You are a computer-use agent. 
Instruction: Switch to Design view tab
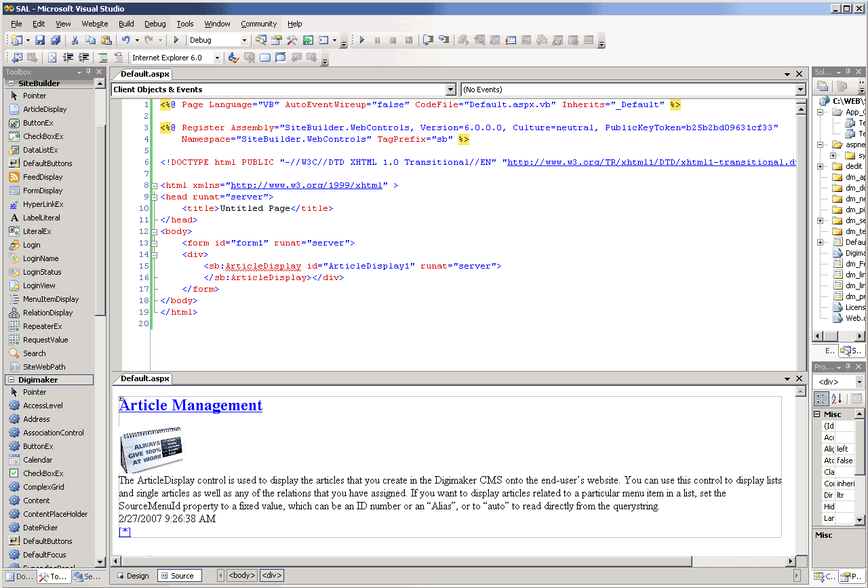pyautogui.click(x=133, y=576)
